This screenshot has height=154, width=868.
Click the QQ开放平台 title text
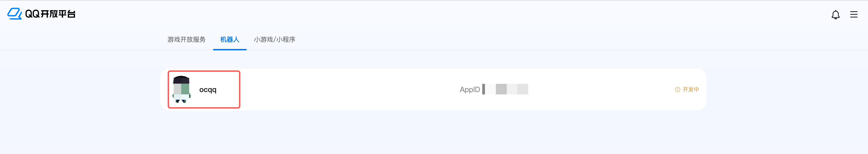click(x=50, y=14)
